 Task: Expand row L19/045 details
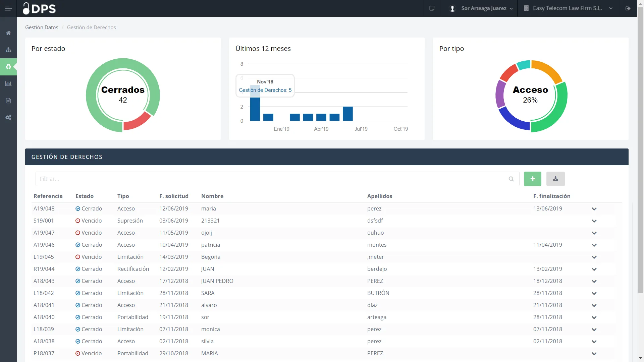[594, 257]
